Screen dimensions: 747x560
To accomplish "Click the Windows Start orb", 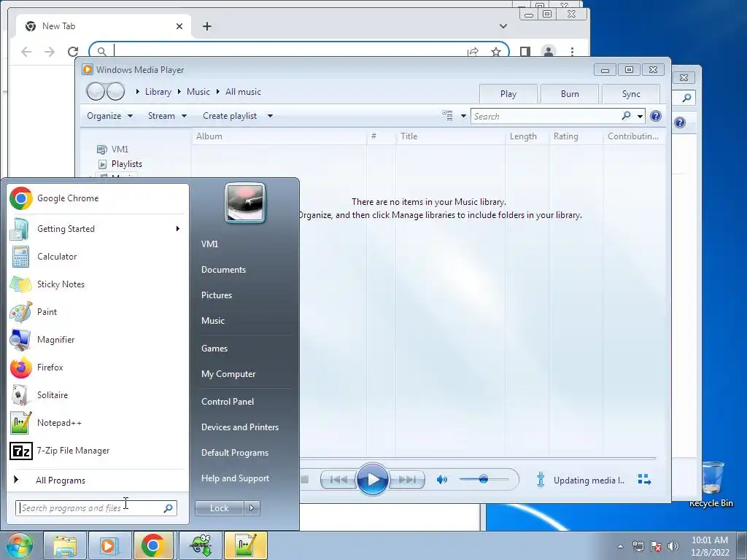I will tap(19, 545).
